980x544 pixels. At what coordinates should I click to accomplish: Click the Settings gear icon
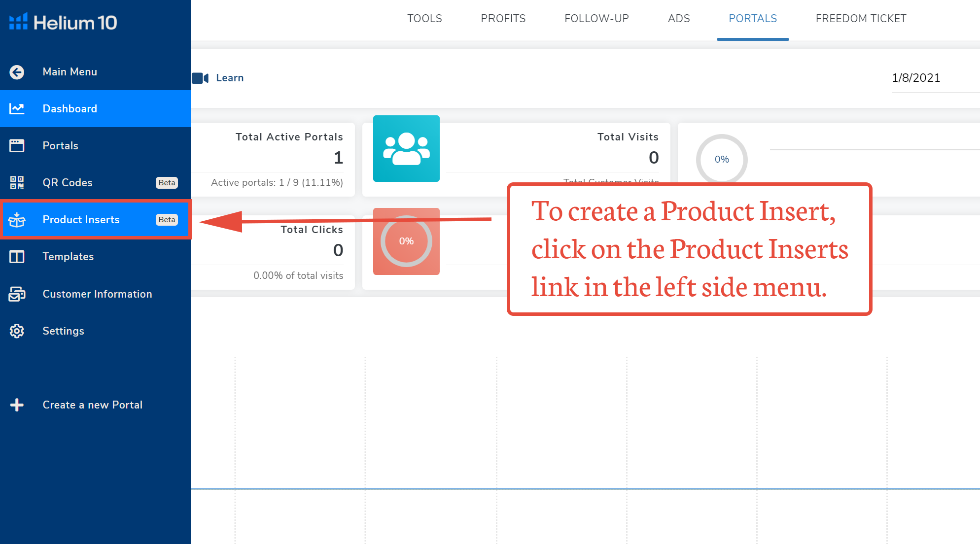coord(17,331)
